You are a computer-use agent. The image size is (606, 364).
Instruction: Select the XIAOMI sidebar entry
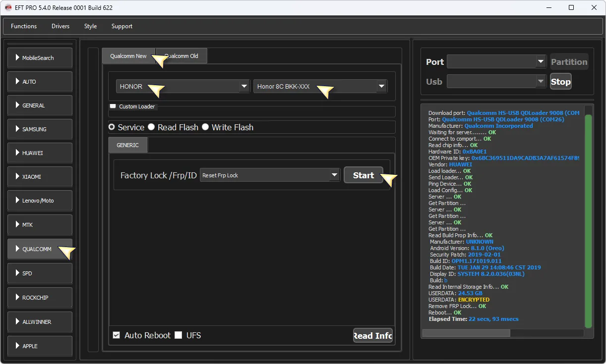coord(40,177)
